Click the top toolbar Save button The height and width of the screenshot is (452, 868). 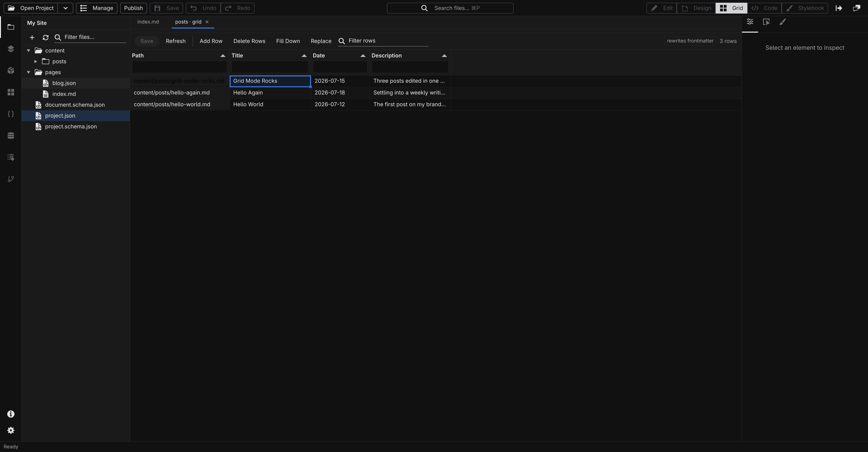click(166, 8)
